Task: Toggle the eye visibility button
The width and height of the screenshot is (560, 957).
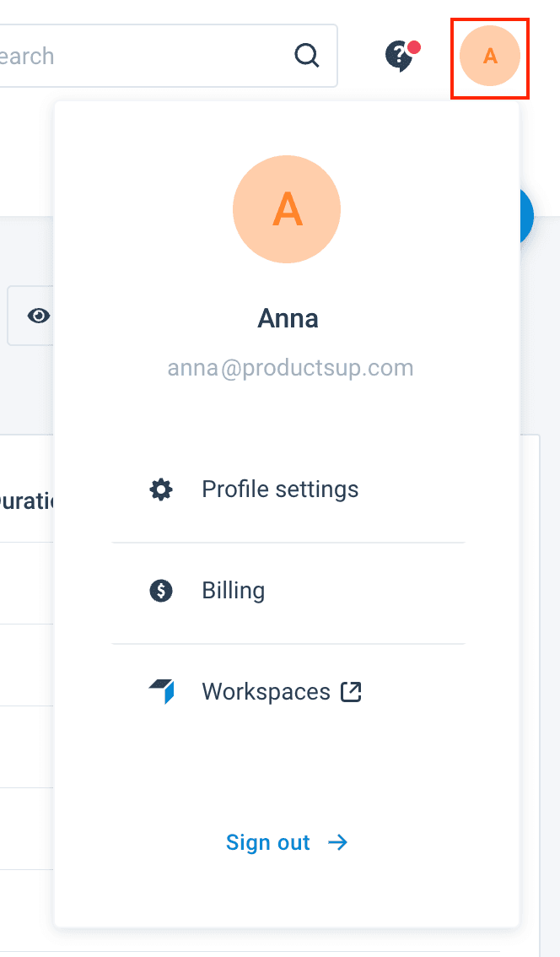Action: click(x=37, y=316)
